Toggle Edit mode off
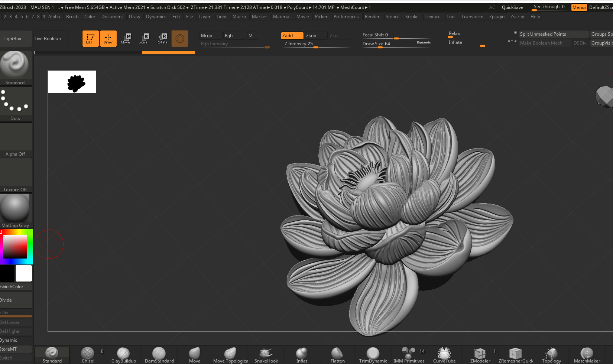Image resolution: width=613 pixels, height=364 pixels. point(90,38)
